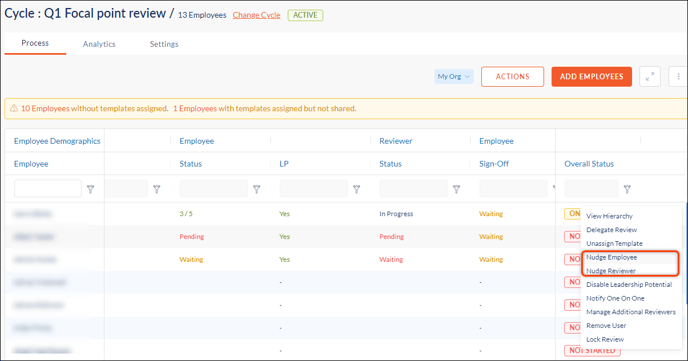This screenshot has height=361, width=688.
Task: Click the filter funnel under LP column
Action: click(x=357, y=189)
